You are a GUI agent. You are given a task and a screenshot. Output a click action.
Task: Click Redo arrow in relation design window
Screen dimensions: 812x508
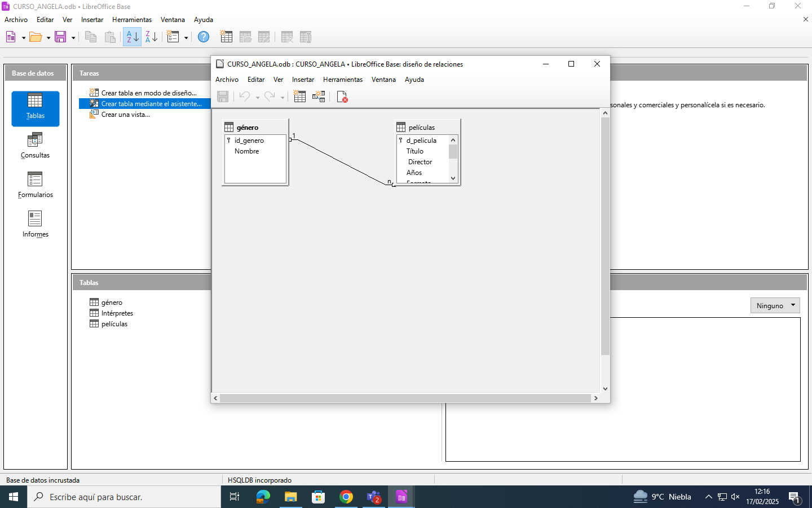270,97
